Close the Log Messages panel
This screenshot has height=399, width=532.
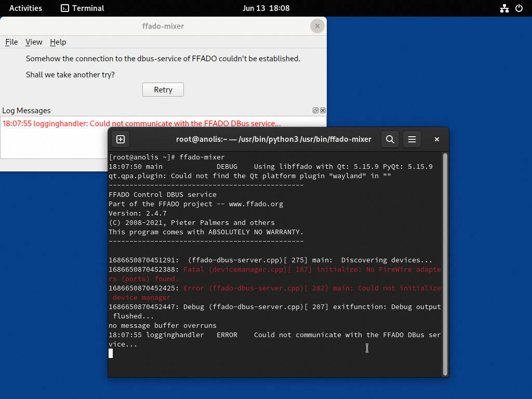(323, 111)
